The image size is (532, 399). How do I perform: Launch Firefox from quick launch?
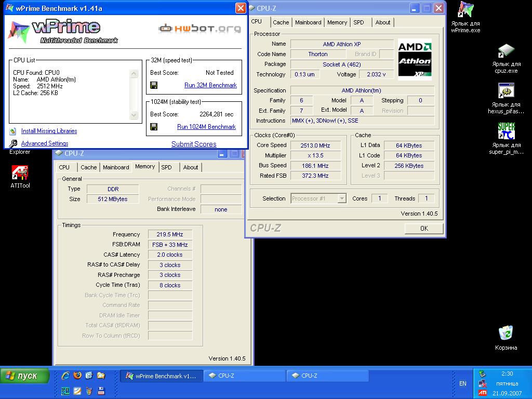(77, 375)
